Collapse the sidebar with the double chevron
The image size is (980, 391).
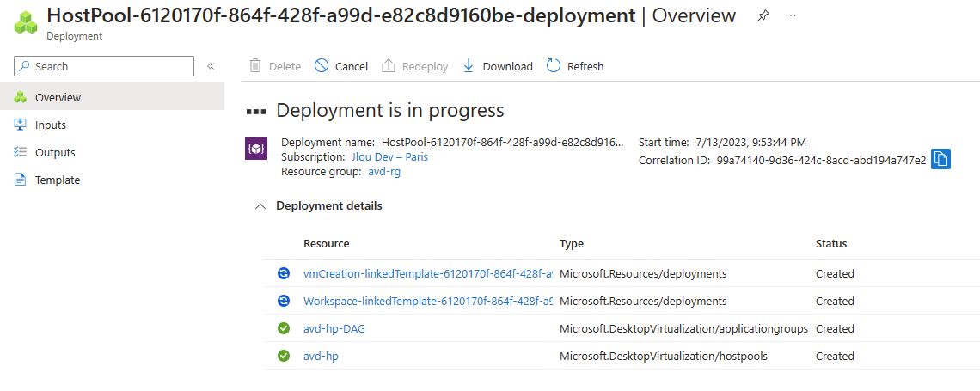(211, 66)
